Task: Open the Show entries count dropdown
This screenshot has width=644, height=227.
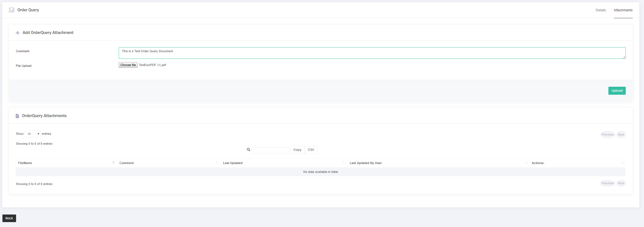Action: [x=33, y=134]
